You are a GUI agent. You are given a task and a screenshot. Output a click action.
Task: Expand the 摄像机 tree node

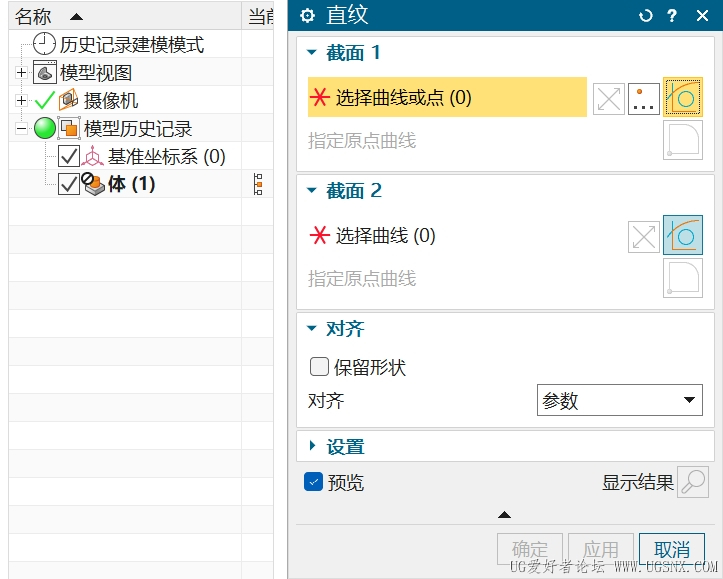pos(21,100)
